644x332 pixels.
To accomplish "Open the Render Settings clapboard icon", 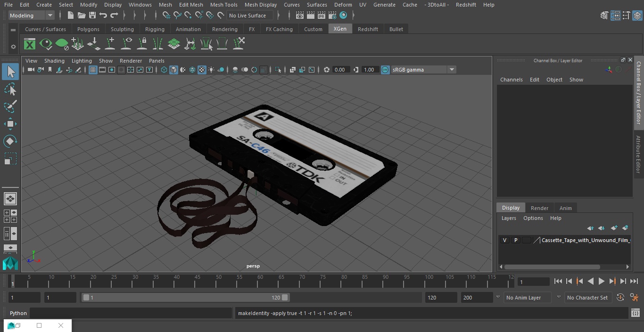I will (332, 16).
